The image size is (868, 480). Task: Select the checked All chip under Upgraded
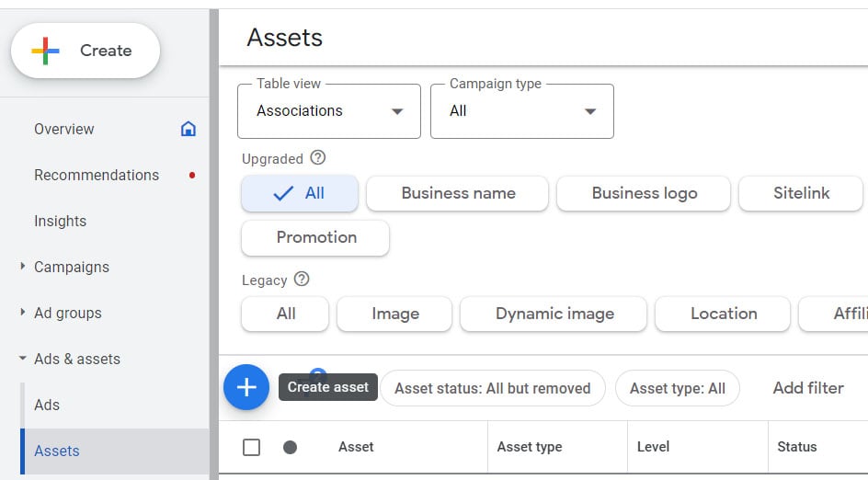pyautogui.click(x=299, y=193)
